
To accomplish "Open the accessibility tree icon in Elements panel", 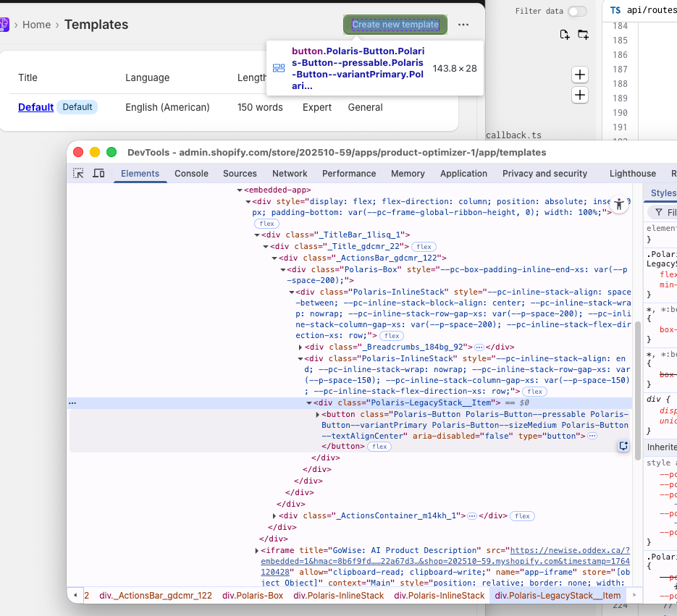I will click(x=619, y=204).
